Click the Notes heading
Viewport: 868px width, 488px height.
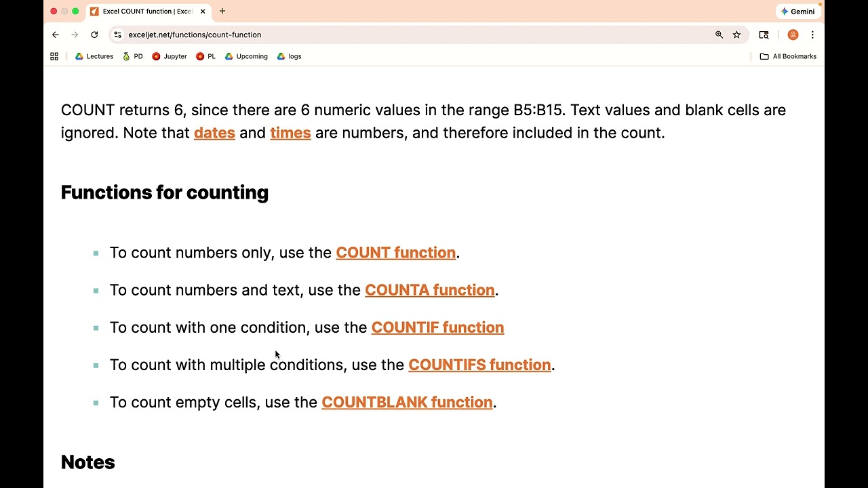pos(88,462)
